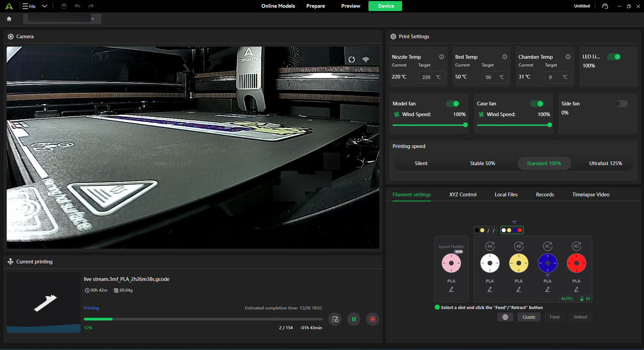Stop the print with the red stop icon
The height and width of the screenshot is (350, 644).
tap(372, 319)
